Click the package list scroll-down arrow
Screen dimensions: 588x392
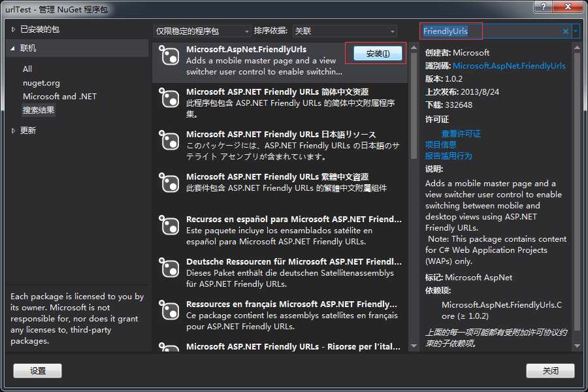click(414, 346)
